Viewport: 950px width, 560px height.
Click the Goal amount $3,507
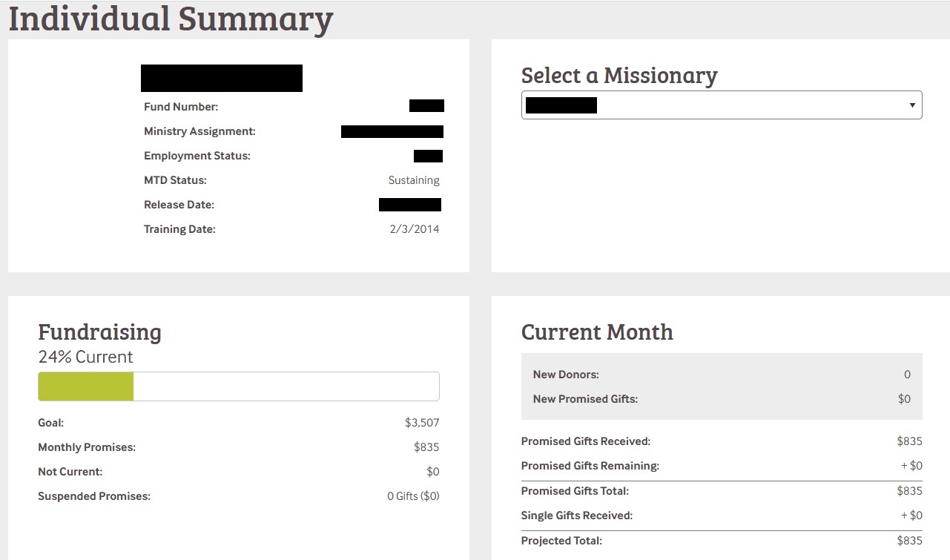pos(421,423)
